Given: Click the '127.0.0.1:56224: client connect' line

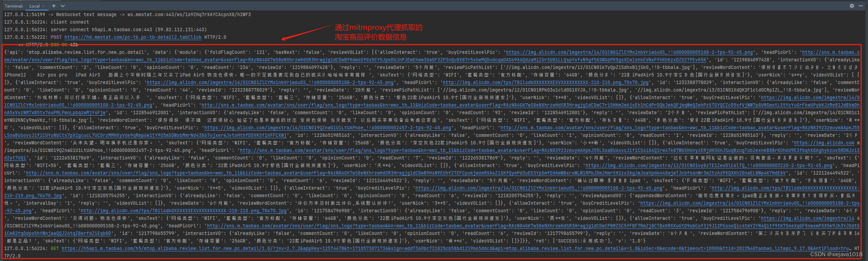Looking at the screenshot, I should pyautogui.click(x=47, y=22).
